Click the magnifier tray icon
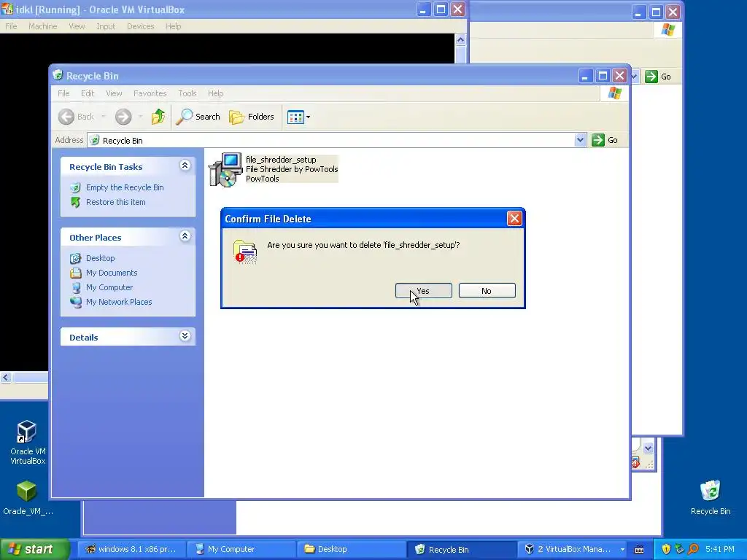 coord(693,549)
